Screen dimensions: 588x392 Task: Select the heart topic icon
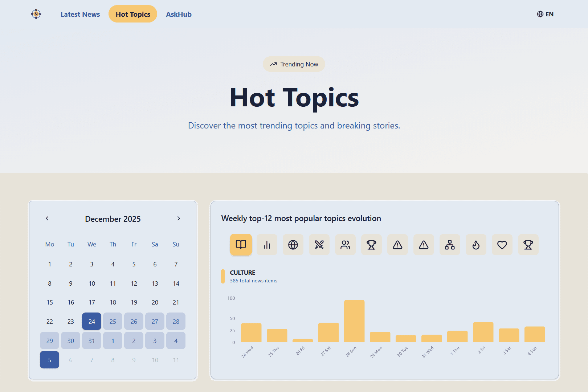502,245
